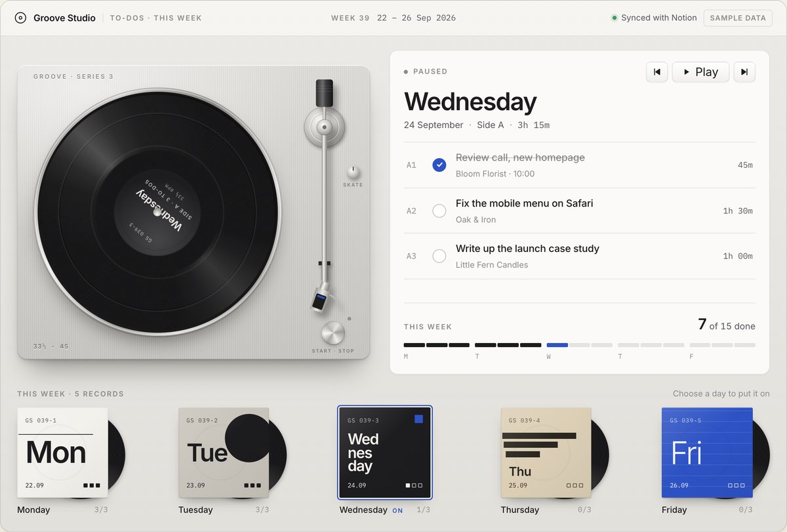Click the Wednesday heading in the panel

tap(470, 102)
